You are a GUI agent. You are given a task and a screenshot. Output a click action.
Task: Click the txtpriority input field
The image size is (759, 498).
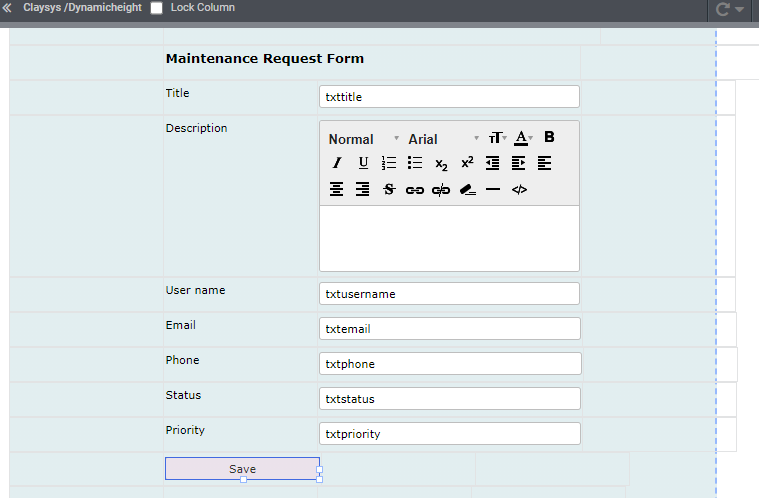(450, 433)
